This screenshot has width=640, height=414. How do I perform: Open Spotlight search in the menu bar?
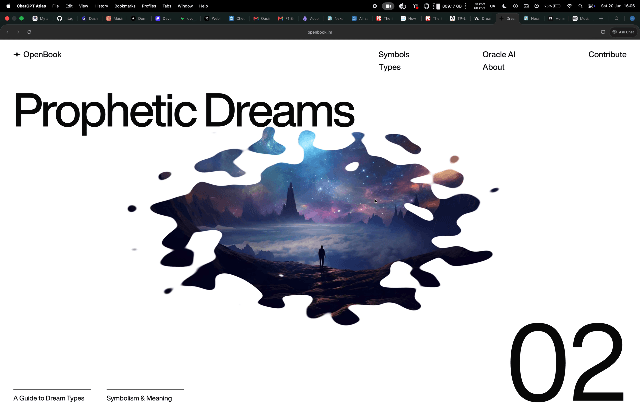pyautogui.click(x=580, y=6)
